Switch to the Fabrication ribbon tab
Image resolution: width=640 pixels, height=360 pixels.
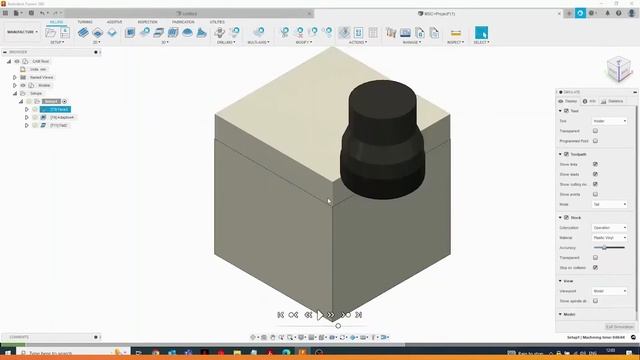pos(183,22)
